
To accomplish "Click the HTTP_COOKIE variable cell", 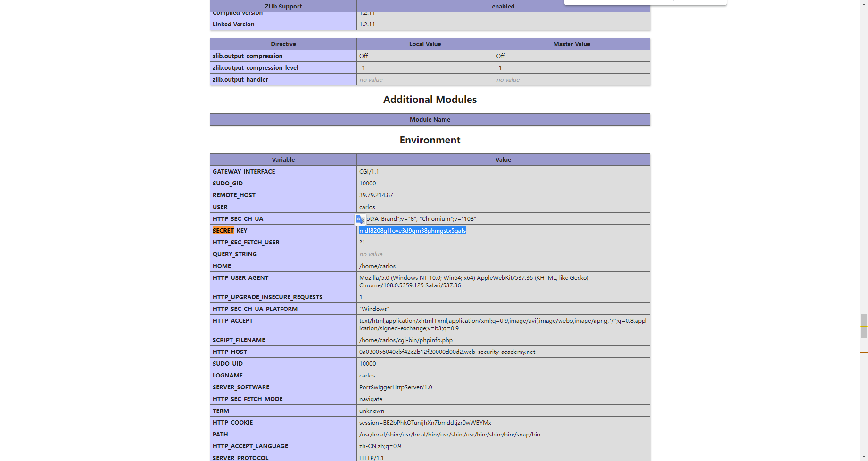I will [283, 423].
